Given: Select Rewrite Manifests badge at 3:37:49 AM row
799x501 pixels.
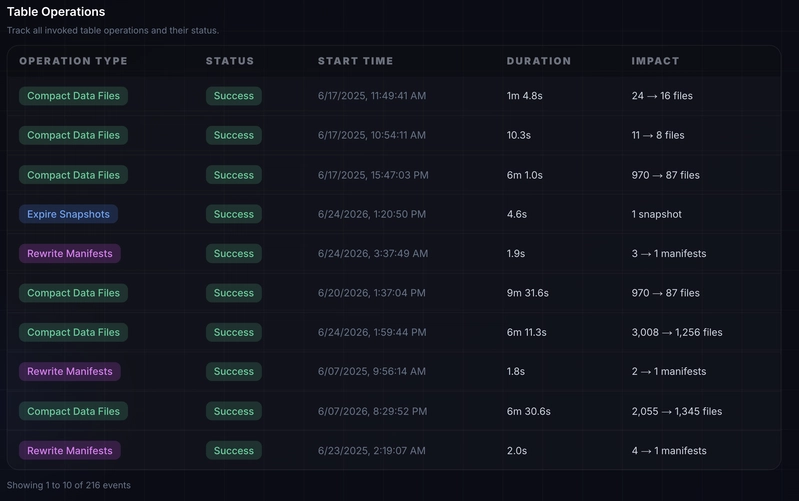Looking at the screenshot, I should tap(70, 253).
